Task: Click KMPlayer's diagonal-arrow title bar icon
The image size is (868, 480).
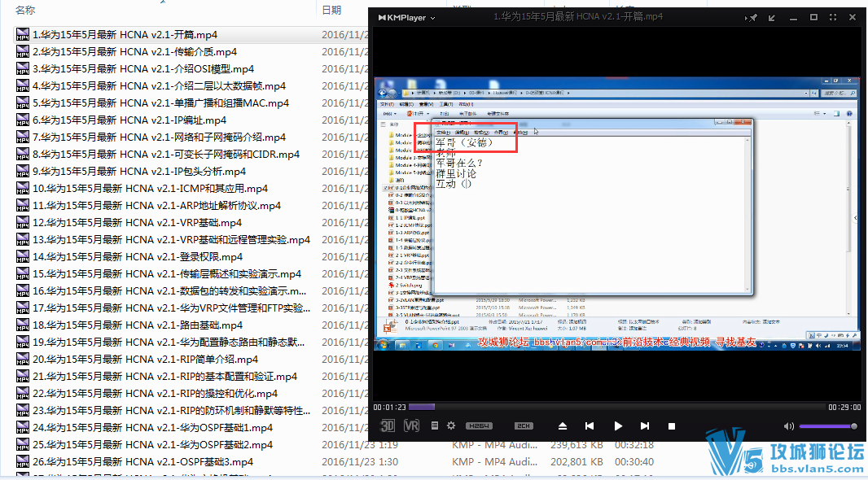Action: coord(772,18)
